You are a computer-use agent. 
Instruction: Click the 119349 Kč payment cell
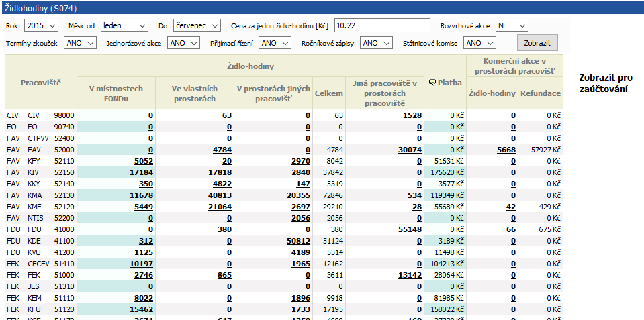(445, 195)
